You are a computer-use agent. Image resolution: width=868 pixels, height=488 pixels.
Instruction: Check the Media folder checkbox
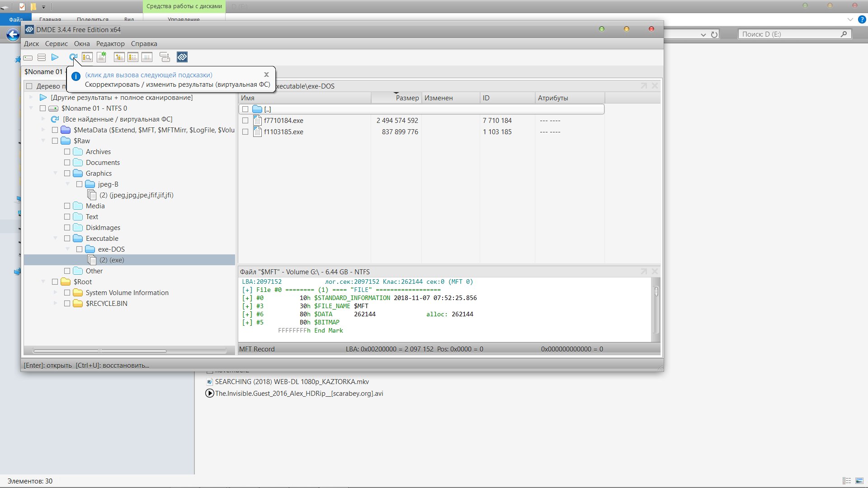pyautogui.click(x=67, y=206)
